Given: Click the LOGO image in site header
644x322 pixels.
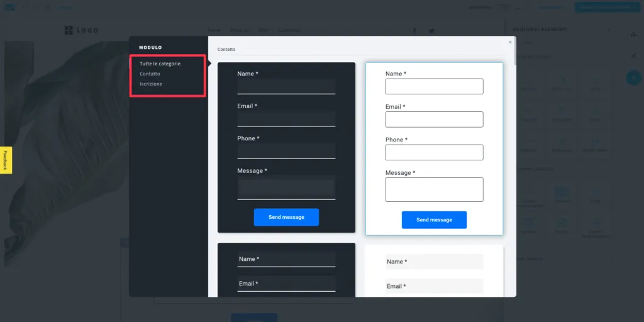Looking at the screenshot, I should point(81,30).
